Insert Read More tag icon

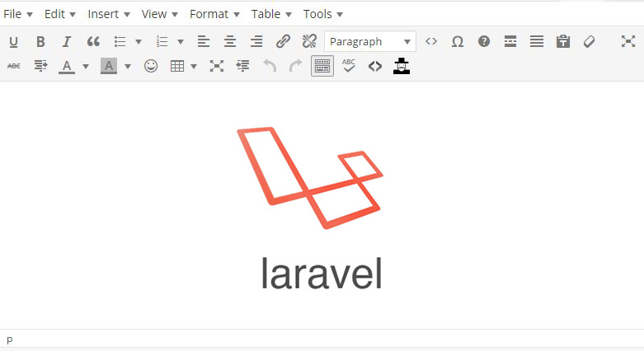tap(510, 41)
